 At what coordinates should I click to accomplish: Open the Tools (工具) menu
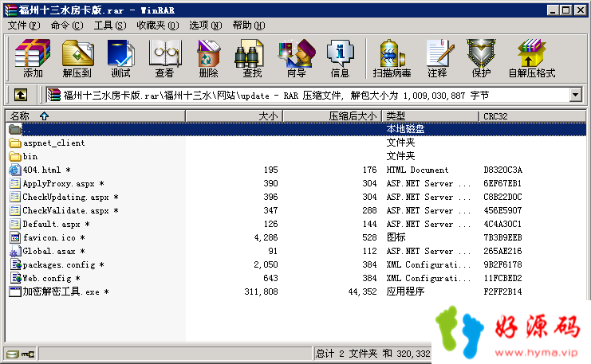pos(110,25)
